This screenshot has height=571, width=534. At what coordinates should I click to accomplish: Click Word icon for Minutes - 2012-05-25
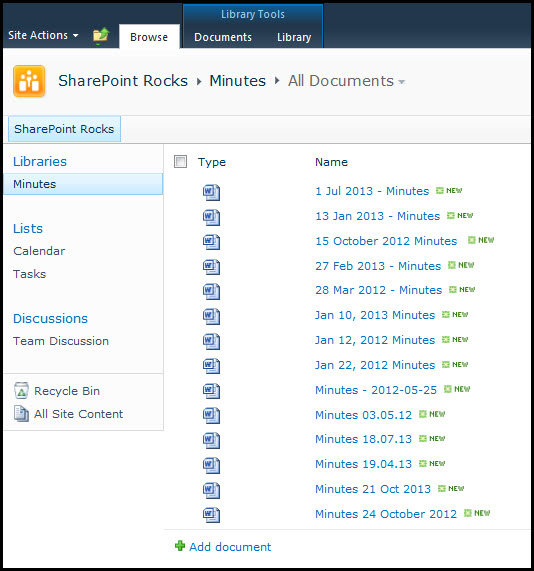click(211, 391)
